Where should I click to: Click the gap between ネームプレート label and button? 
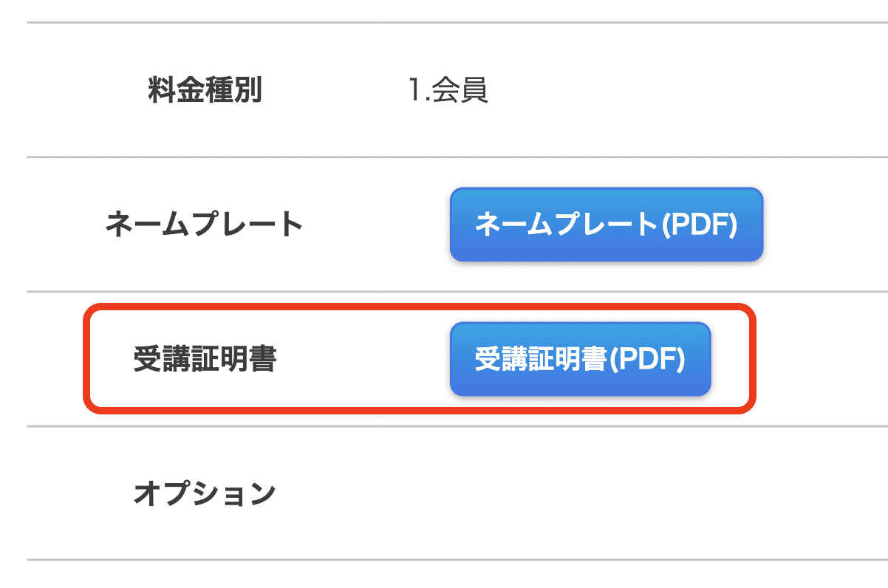coord(377,225)
